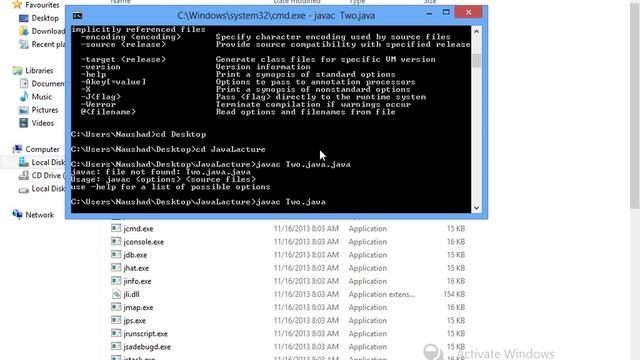Click the jdb.exe application icon
The height and width of the screenshot is (360, 640).
116,254
